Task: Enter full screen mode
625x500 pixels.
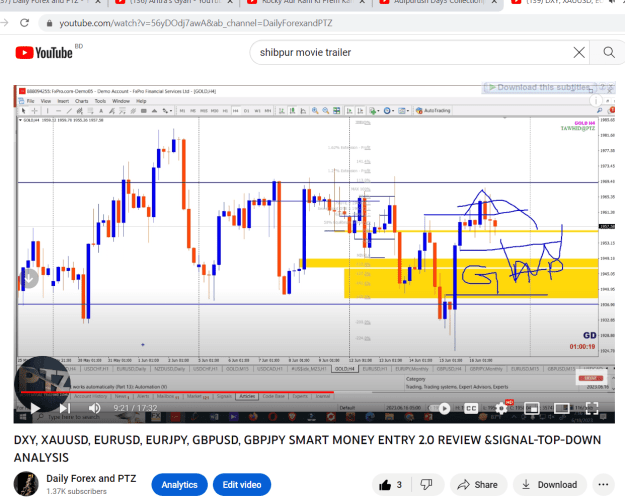Action: pyautogui.click(x=592, y=408)
